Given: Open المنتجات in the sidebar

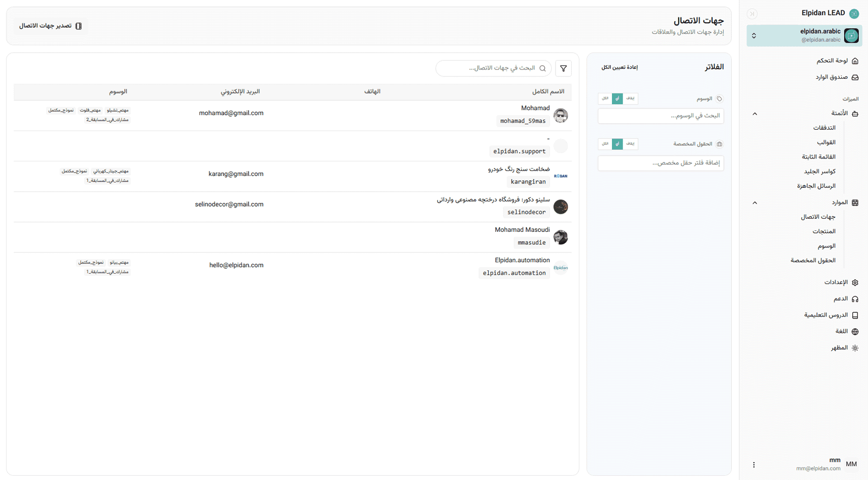Looking at the screenshot, I should pyautogui.click(x=824, y=231).
